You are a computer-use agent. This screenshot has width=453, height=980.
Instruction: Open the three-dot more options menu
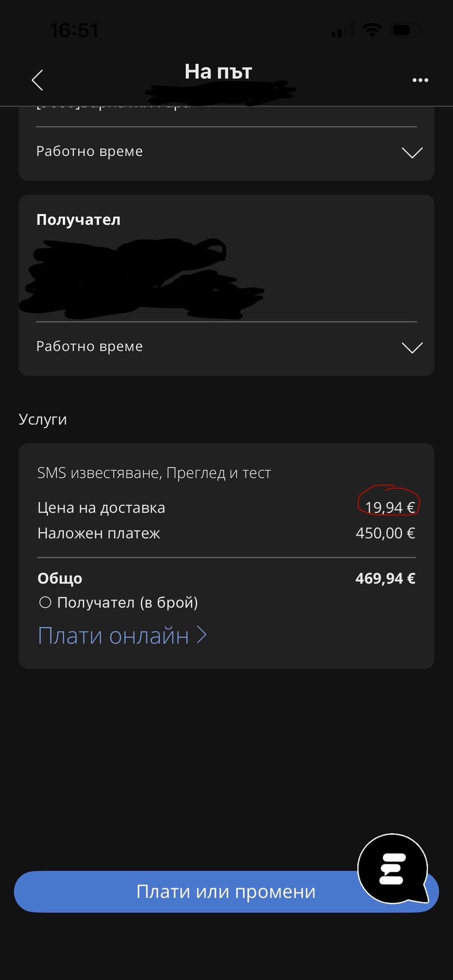(x=420, y=80)
